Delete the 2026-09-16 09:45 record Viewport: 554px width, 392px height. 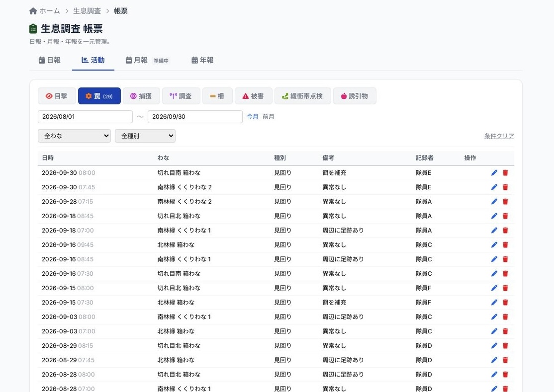pyautogui.click(x=505, y=244)
